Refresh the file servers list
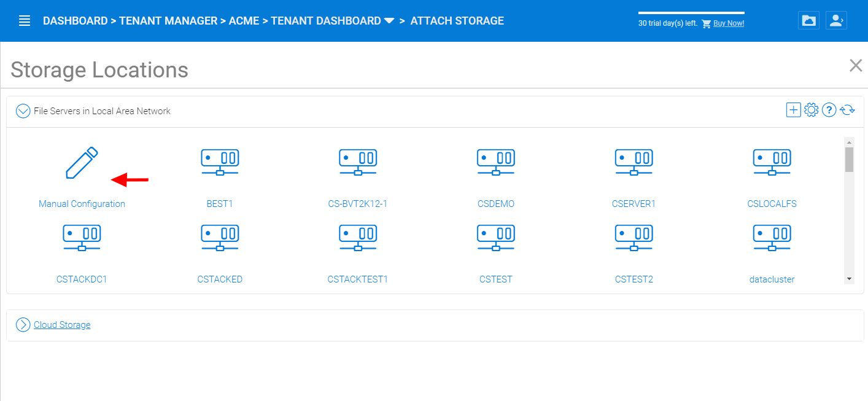 pyautogui.click(x=848, y=111)
